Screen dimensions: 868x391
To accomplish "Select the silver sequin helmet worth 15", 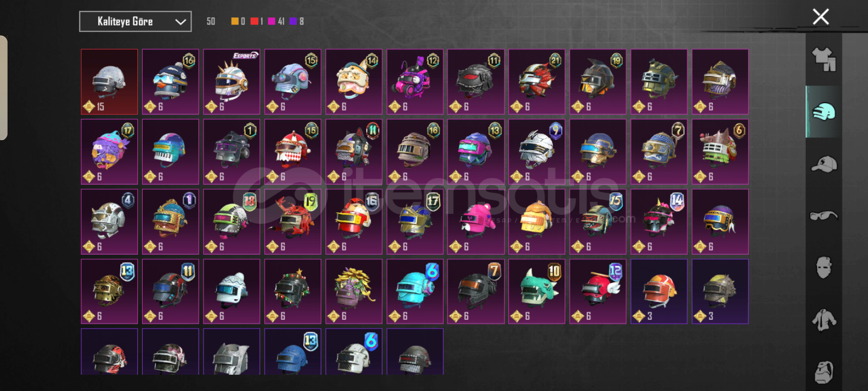I will (110, 82).
